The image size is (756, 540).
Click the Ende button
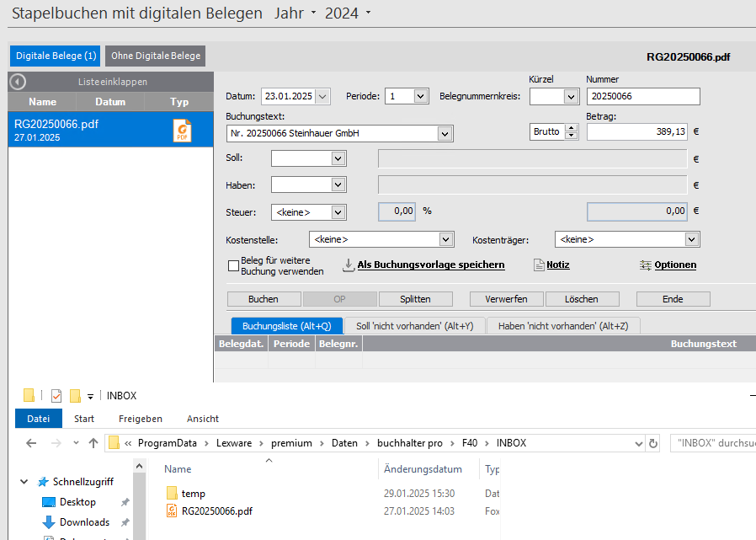(673, 299)
